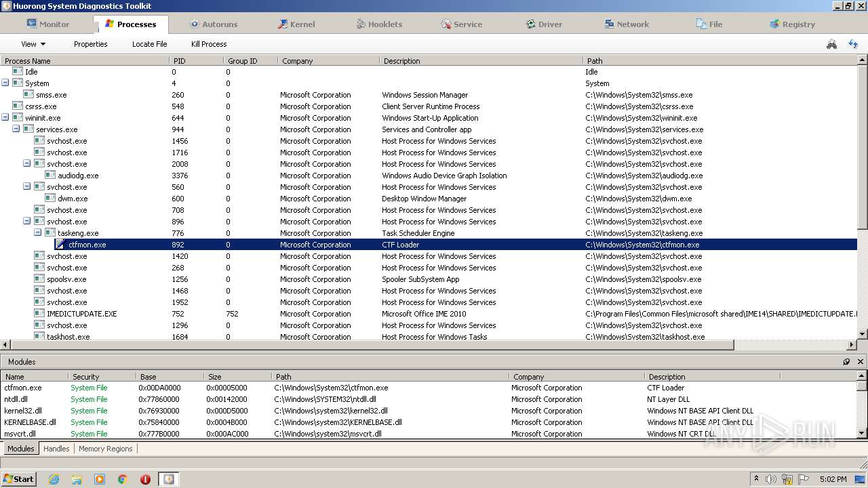Image resolution: width=868 pixels, height=488 pixels.
Task: Collapse the taskeng.exe tree node
Action: coord(38,232)
